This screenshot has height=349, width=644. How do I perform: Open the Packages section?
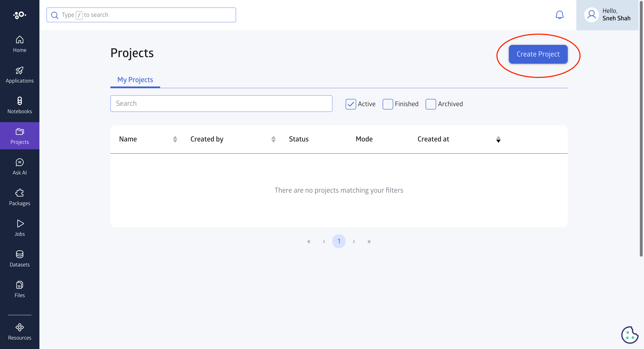tap(19, 197)
